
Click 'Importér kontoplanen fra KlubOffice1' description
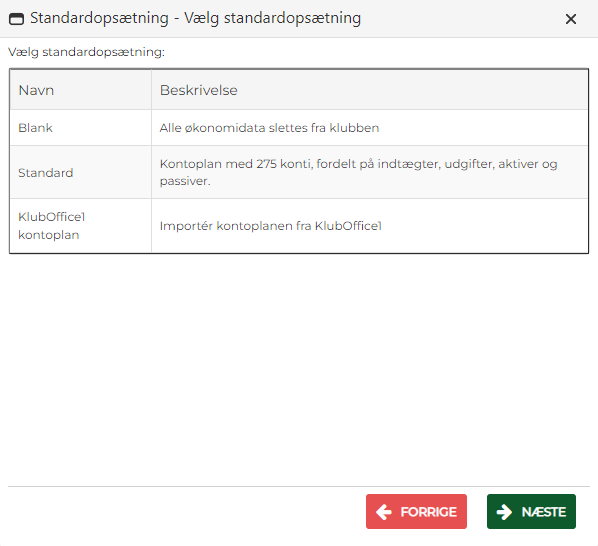270,226
